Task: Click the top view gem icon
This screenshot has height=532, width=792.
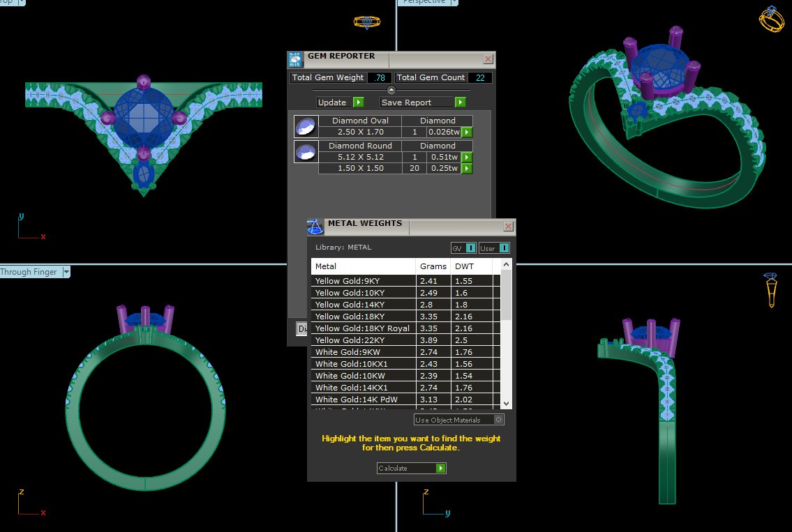Action: [366, 22]
